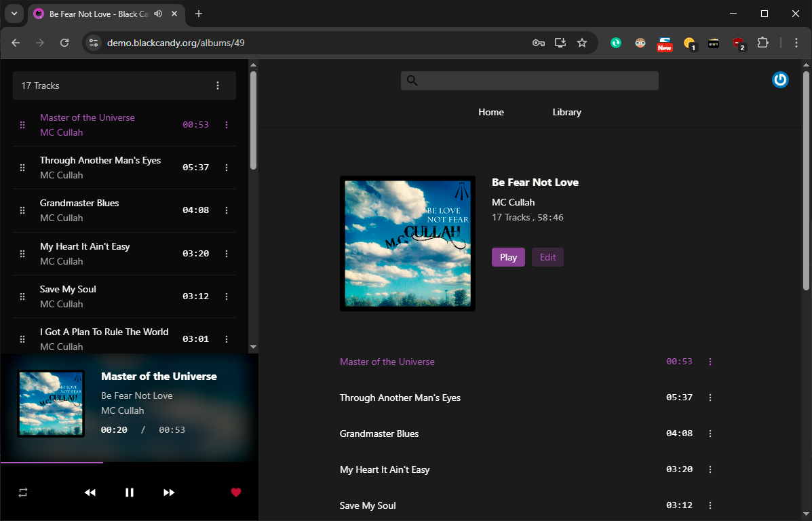Image resolution: width=812 pixels, height=521 pixels.
Task: Open album options for Save My Soul track
Action: coord(710,505)
